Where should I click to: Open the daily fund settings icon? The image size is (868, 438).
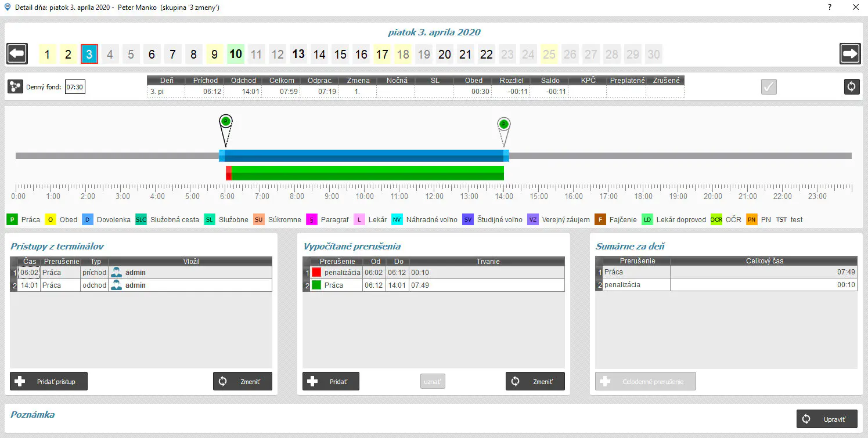pos(15,86)
